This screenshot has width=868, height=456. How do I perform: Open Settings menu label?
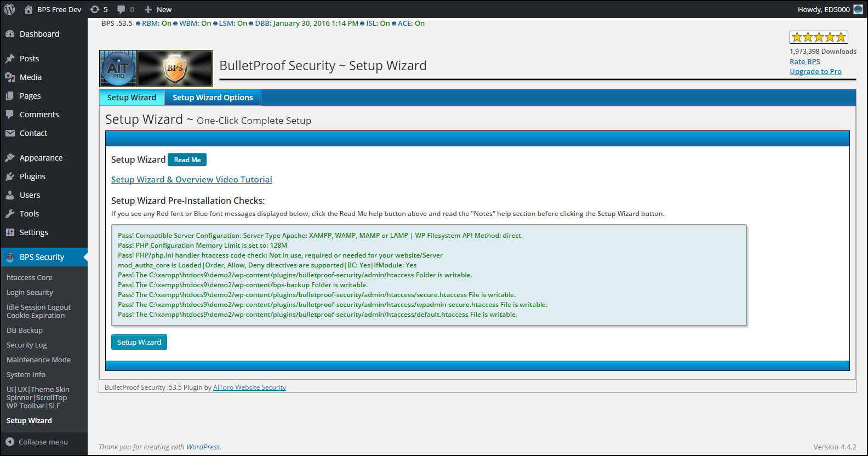[x=34, y=232]
